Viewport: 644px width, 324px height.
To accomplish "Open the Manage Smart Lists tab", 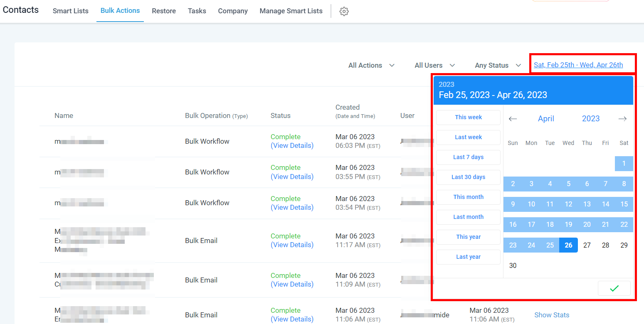I will [291, 11].
